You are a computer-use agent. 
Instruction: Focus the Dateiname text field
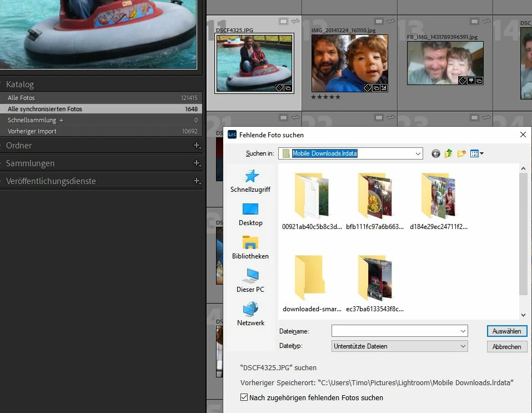coord(395,331)
